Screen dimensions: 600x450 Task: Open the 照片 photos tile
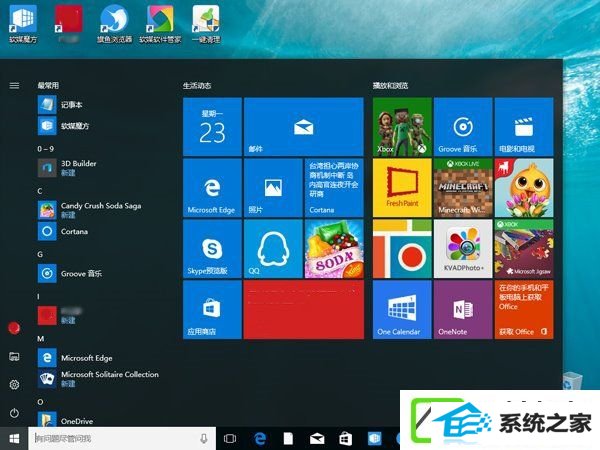tap(273, 188)
